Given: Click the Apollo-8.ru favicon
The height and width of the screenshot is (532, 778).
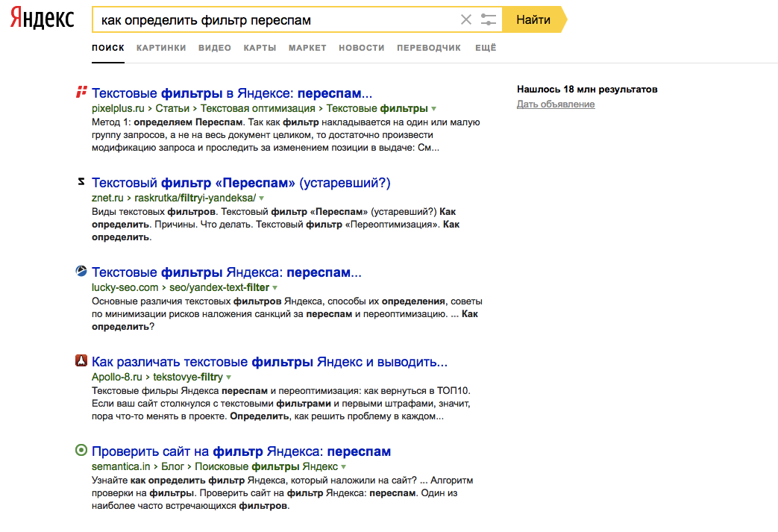Looking at the screenshot, I should coord(81,361).
